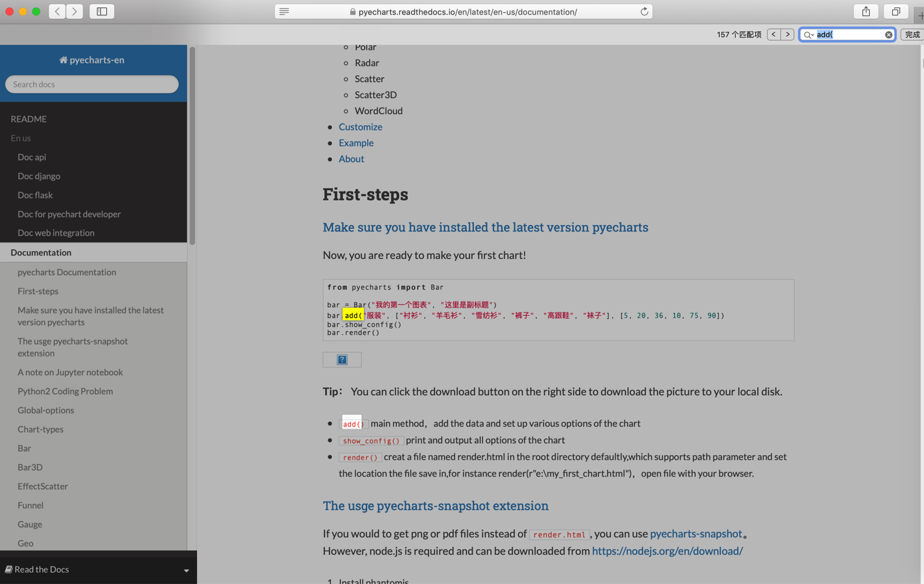Click the Customize link

tap(361, 127)
